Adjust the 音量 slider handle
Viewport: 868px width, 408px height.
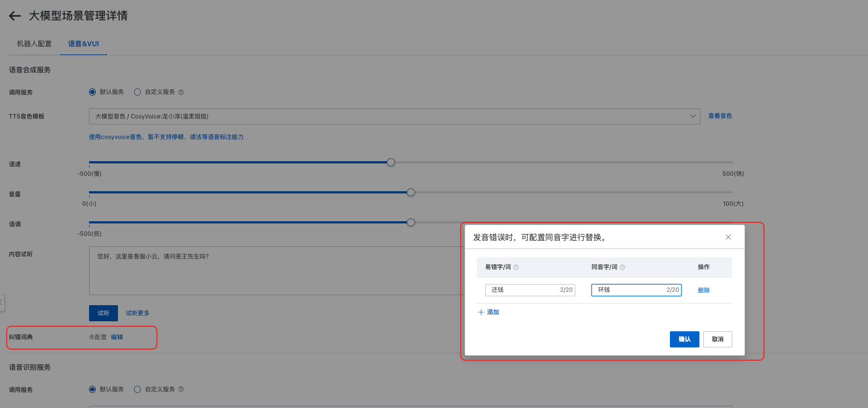click(x=411, y=192)
